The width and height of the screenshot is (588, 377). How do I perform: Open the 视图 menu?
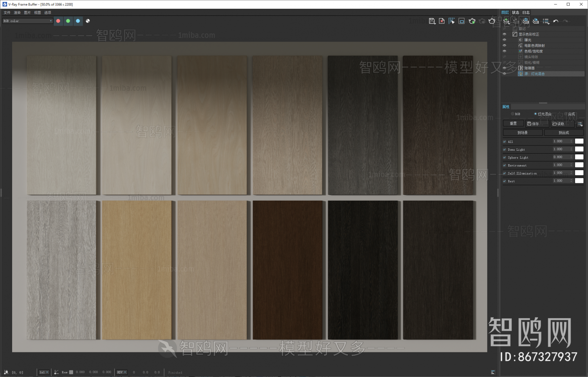(37, 12)
